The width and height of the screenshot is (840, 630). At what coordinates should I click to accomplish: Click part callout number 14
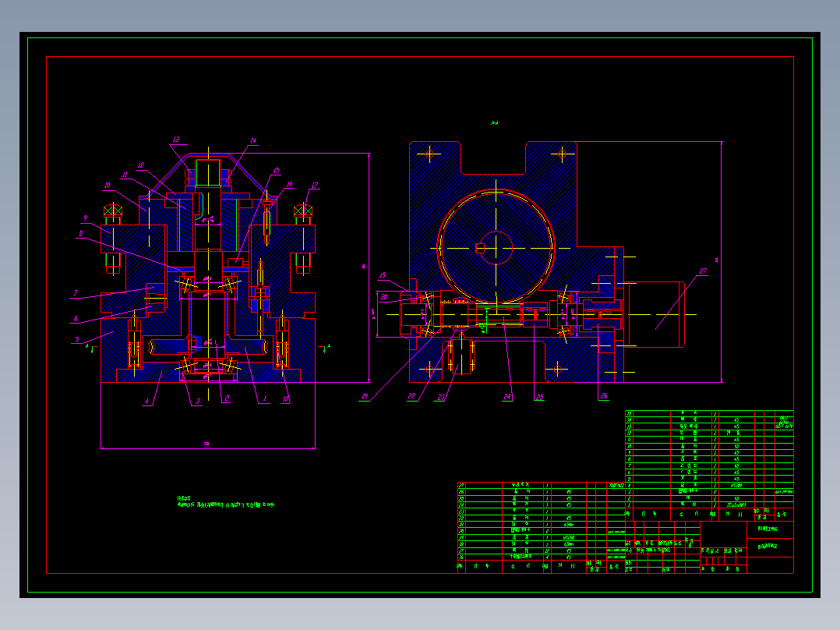coord(253,140)
